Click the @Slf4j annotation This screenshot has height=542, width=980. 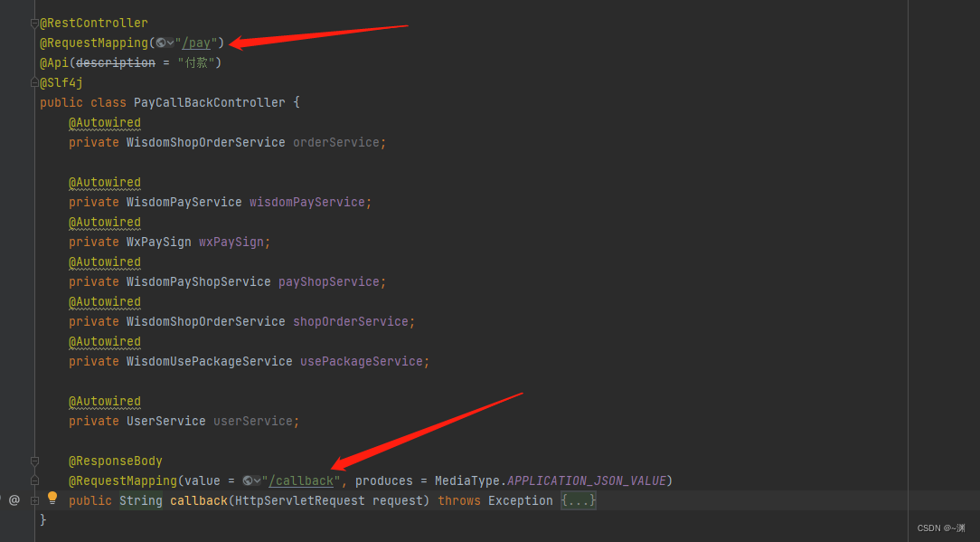click(61, 82)
